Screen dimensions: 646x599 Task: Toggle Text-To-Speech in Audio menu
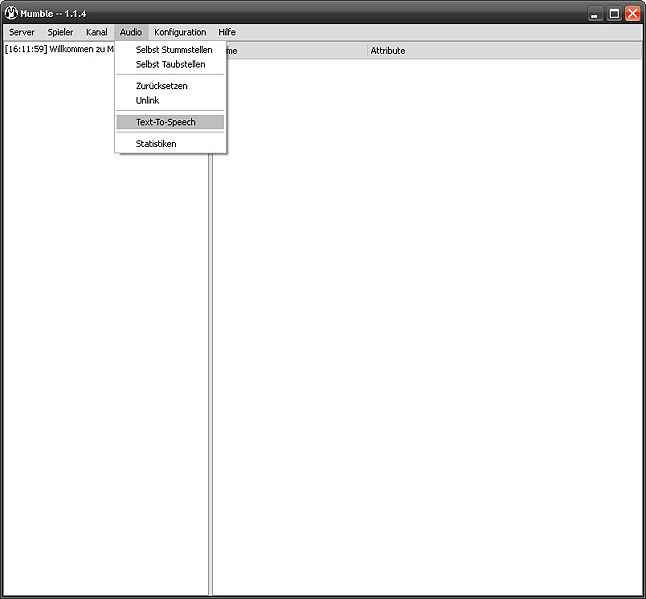(170, 122)
